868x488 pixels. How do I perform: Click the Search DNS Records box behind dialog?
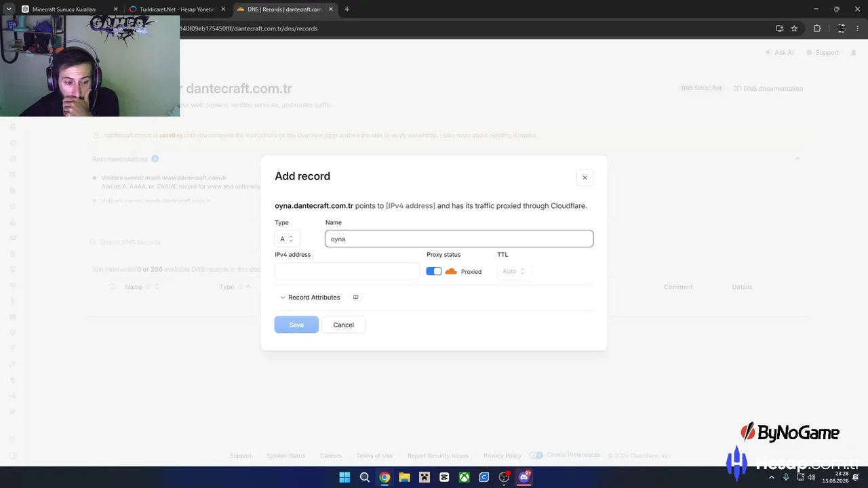(x=175, y=242)
